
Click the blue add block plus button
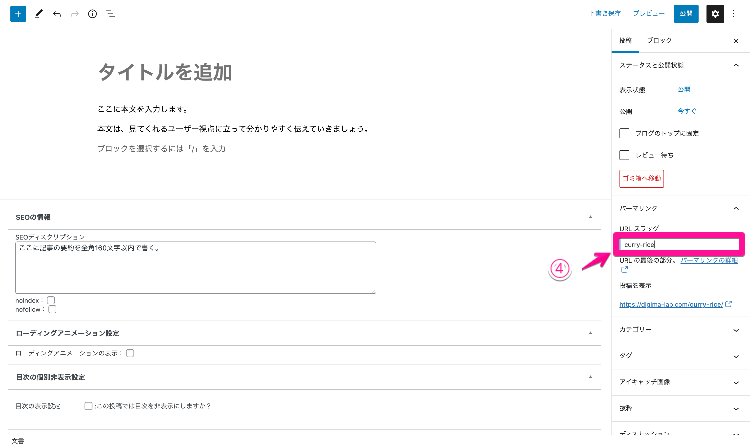18,14
